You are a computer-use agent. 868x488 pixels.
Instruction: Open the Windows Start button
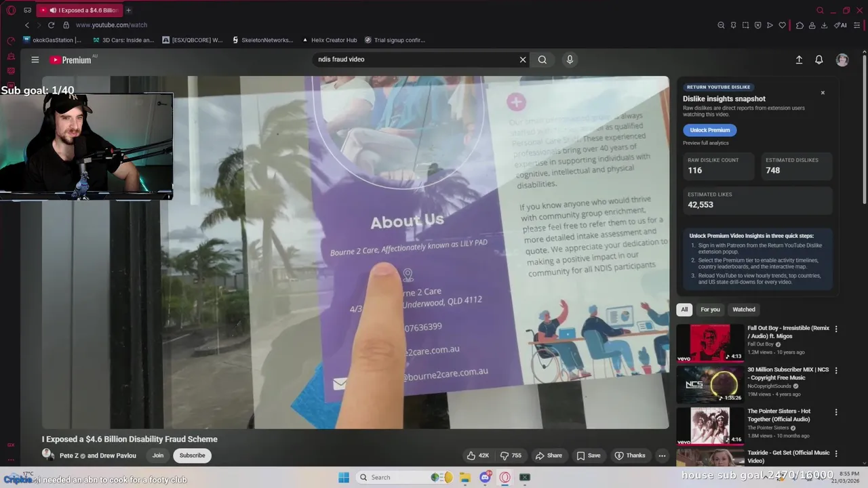tap(344, 477)
